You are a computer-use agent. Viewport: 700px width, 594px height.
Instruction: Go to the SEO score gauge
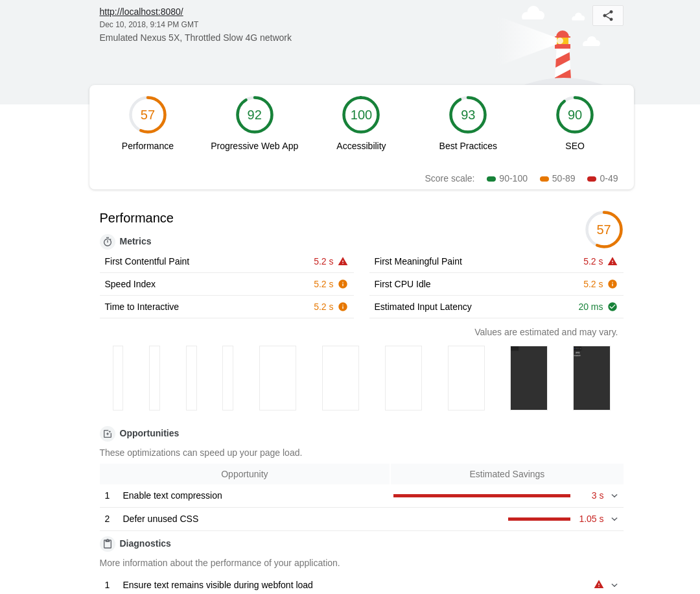574,115
